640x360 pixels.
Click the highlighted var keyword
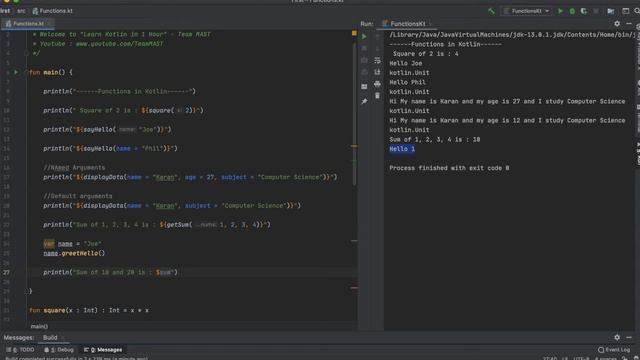pos(49,244)
